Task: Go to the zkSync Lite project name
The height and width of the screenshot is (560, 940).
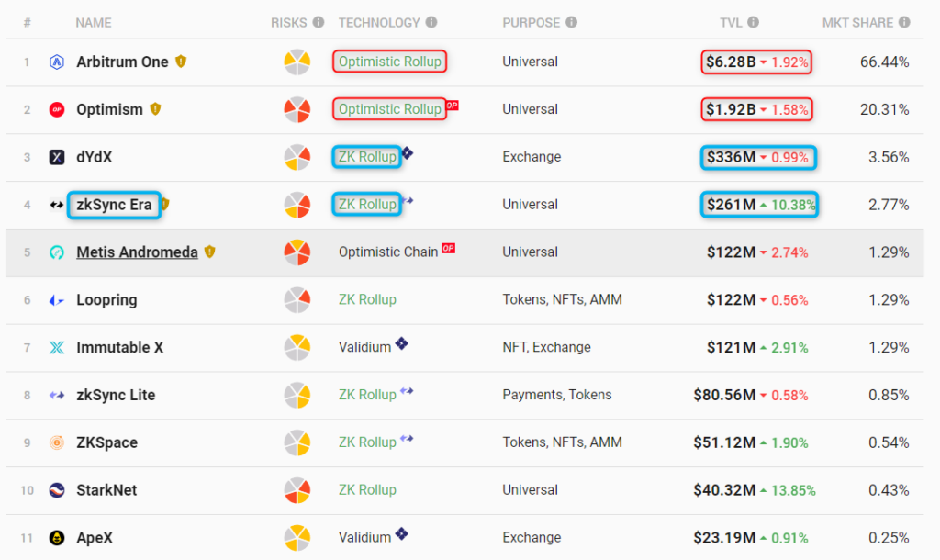Action: pos(116,395)
